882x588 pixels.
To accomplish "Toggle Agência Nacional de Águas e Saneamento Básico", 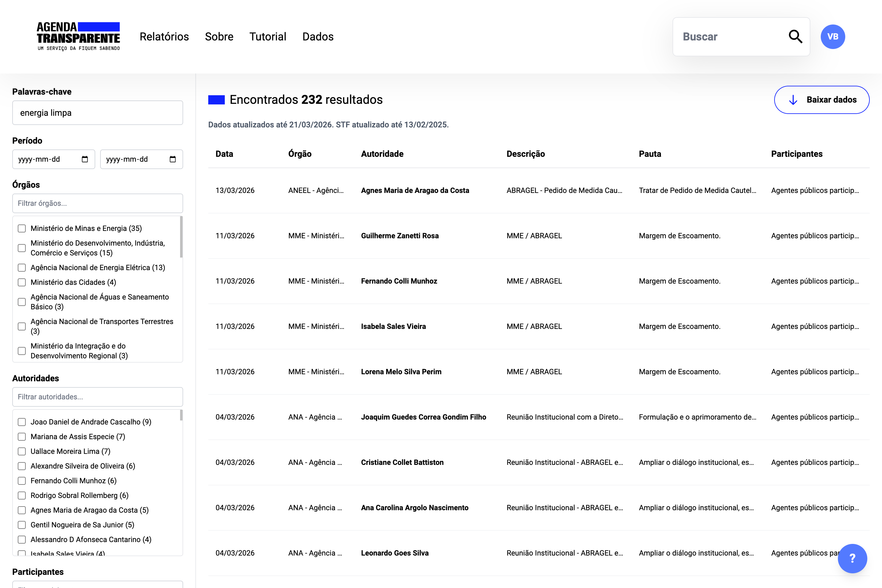I will (x=22, y=302).
